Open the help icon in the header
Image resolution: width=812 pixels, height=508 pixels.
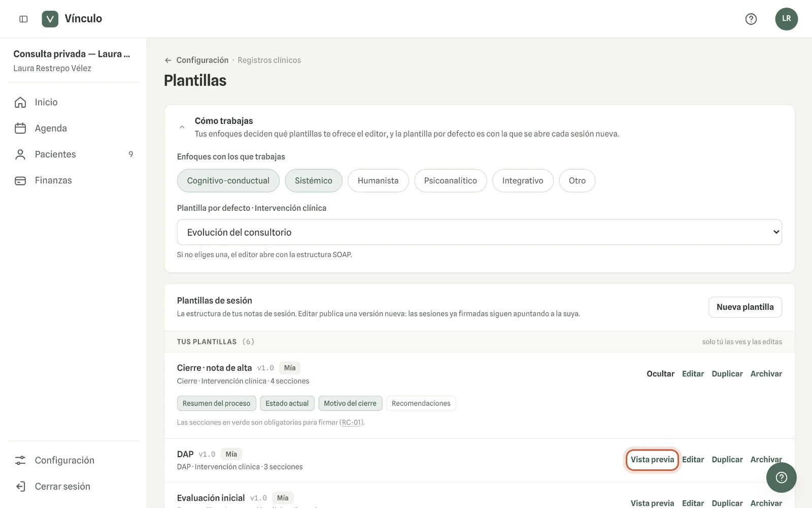751,19
